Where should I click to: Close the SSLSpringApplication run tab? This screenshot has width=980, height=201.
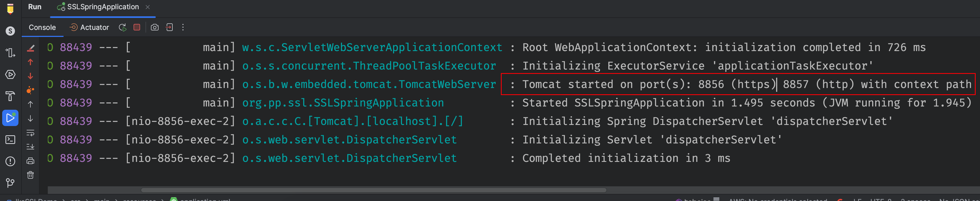point(148,7)
